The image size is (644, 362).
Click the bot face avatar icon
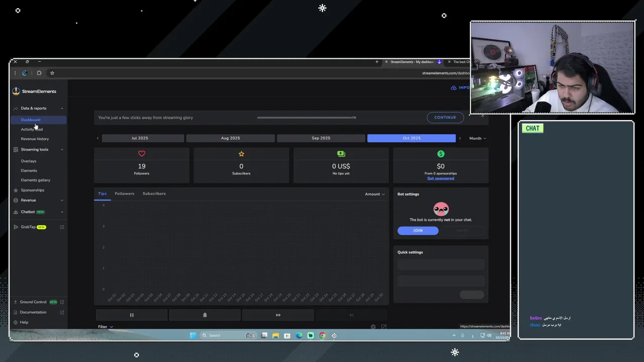[x=441, y=209]
